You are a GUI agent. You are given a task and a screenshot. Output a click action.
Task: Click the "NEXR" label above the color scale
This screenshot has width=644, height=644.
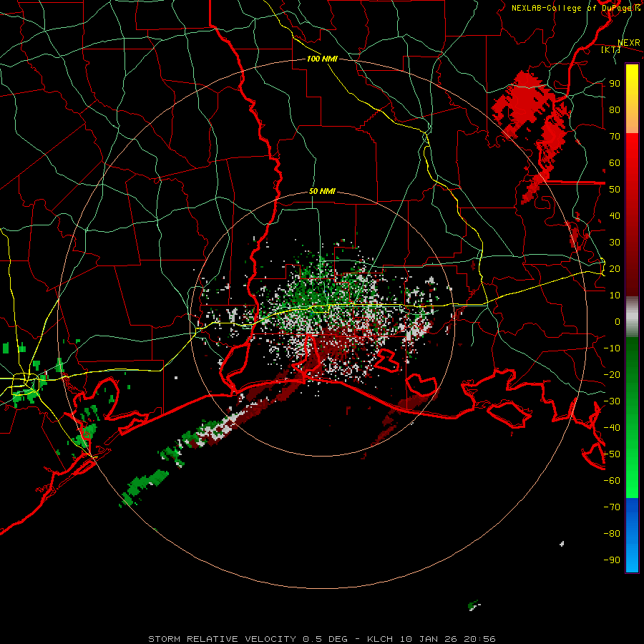(628, 43)
